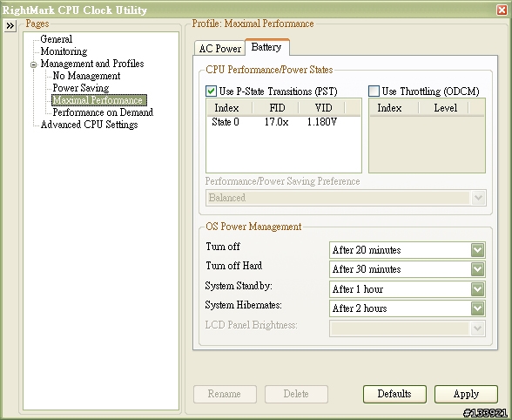The height and width of the screenshot is (420, 512).
Task: Click the FID column header
Action: point(275,108)
